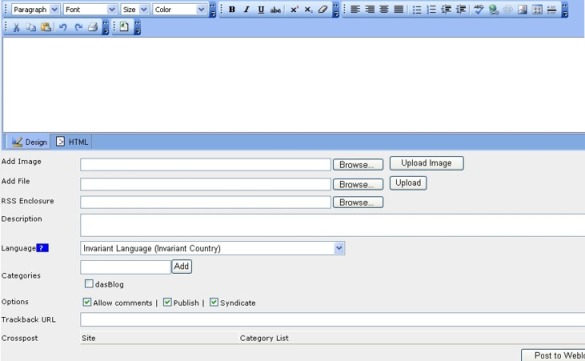Switch to HTML view tab
This screenshot has width=585, height=361.
tap(72, 142)
